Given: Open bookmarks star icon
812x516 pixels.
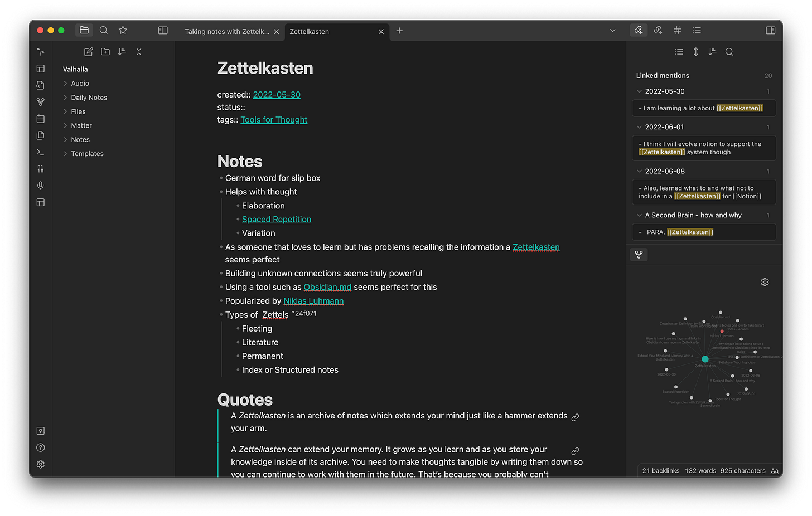Looking at the screenshot, I should [x=123, y=30].
